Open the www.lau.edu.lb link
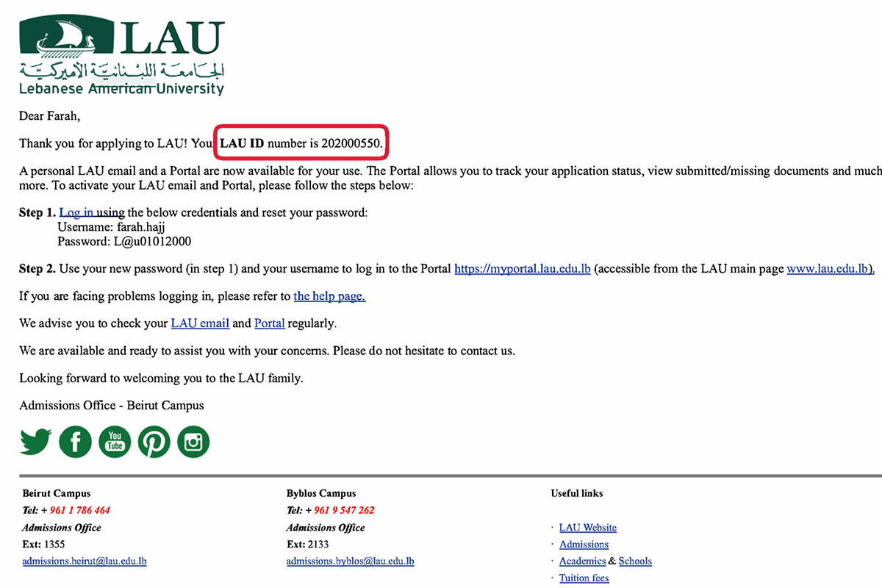 coord(829,268)
